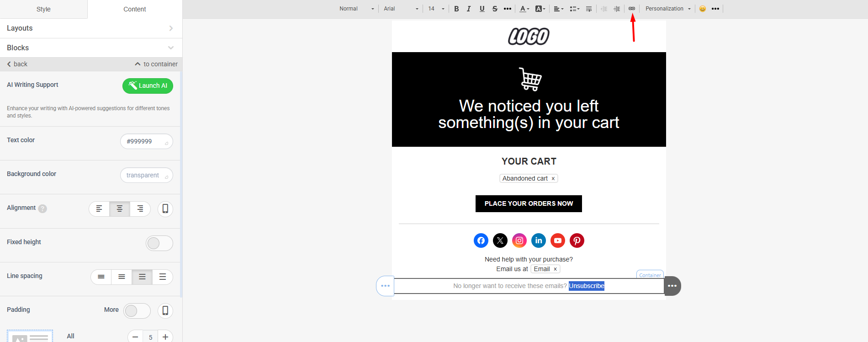Image resolution: width=868 pixels, height=342 pixels.
Task: Switch to the Content tab
Action: coord(135,9)
